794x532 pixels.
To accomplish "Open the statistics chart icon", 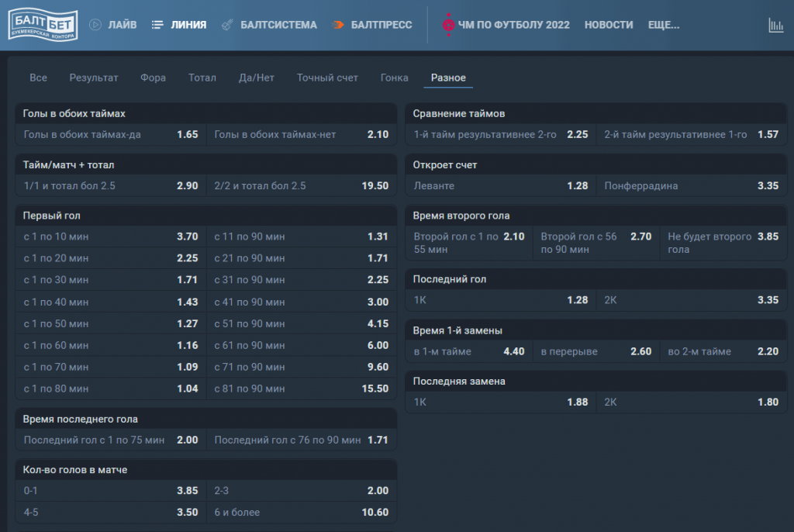I will [775, 25].
